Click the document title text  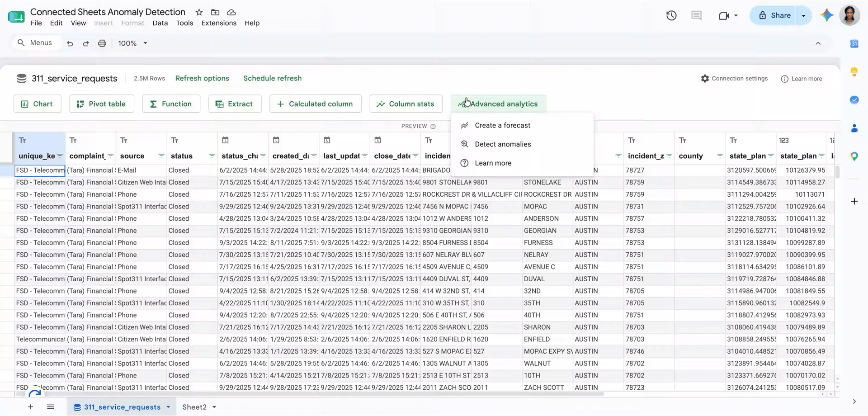pos(108,12)
